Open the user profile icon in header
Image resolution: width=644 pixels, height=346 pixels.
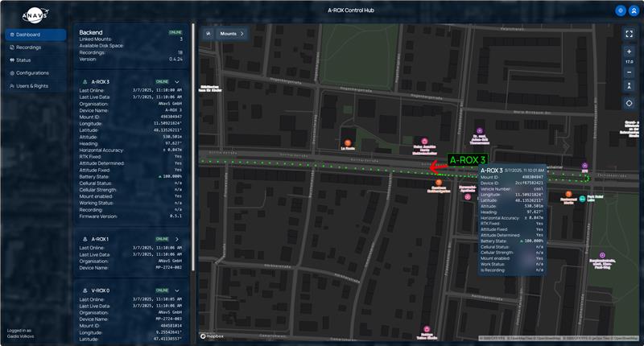[633, 10]
